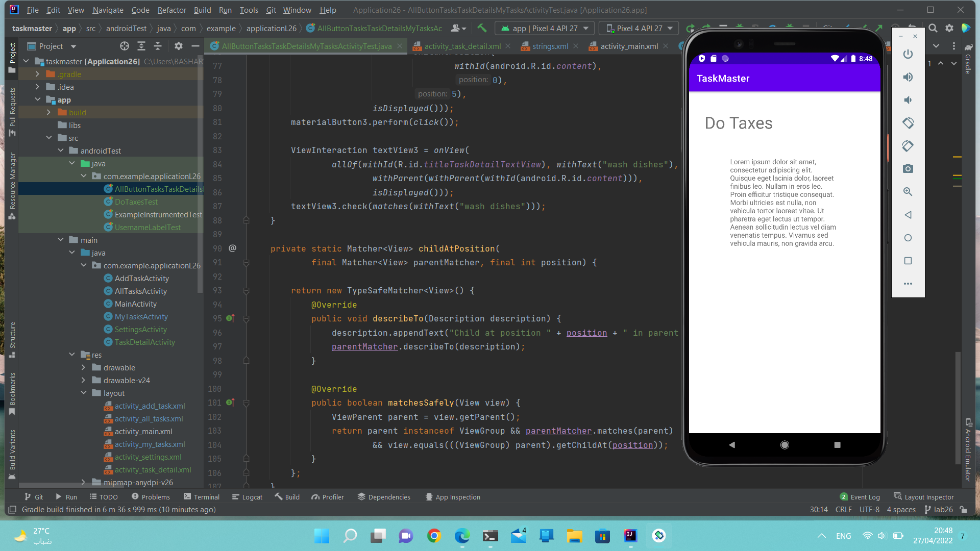Screen dimensions: 980x551
Task: Click emulator sidebar overview square
Action: pos(908,261)
